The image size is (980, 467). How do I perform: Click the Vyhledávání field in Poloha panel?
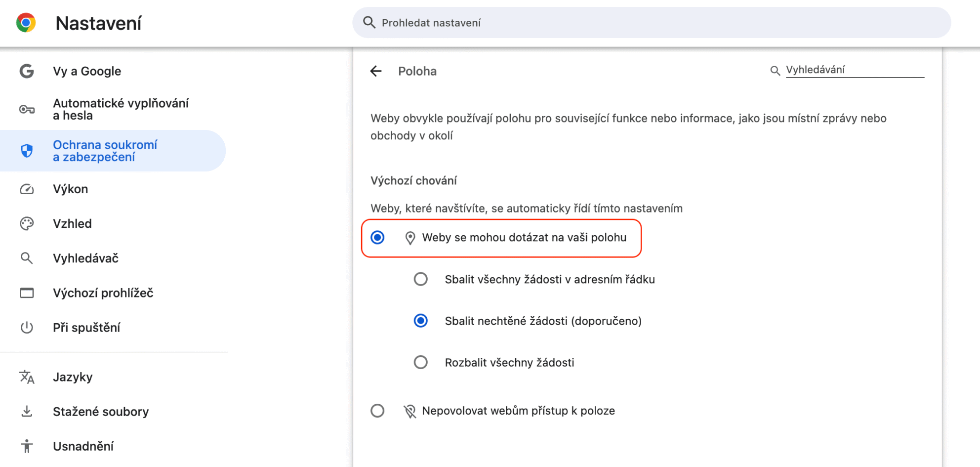coord(855,70)
